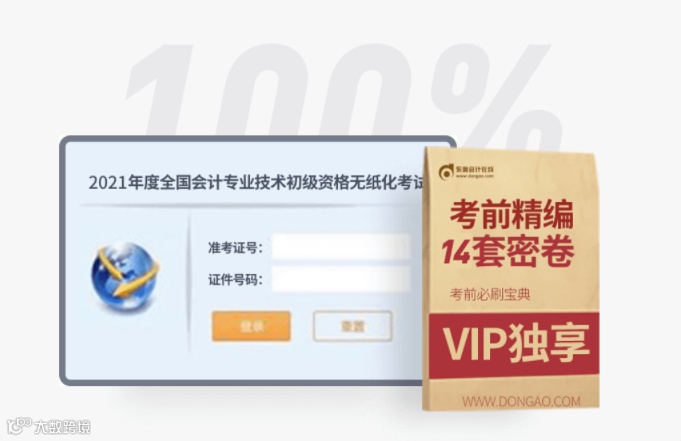The height and width of the screenshot is (441, 681).
Task: Click the 考前必刷宝典 subtitle
Action: pyautogui.click(x=490, y=294)
